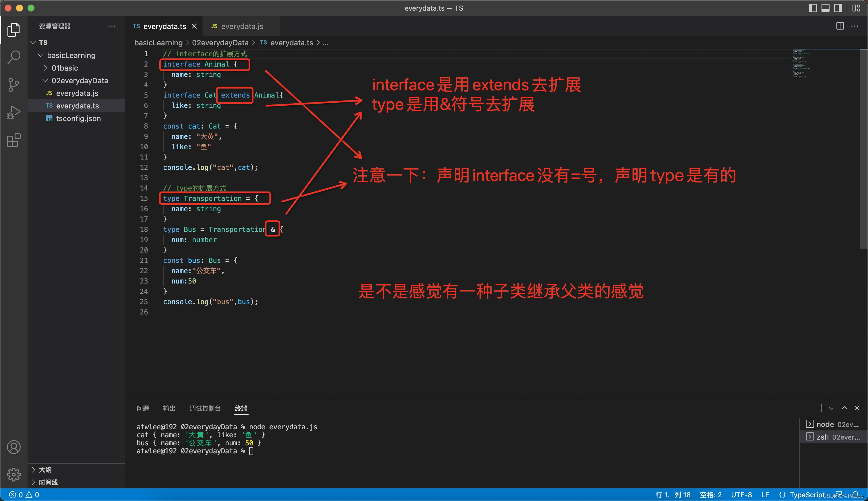The width and height of the screenshot is (868, 501).
Task: Click the TypeScript language mode selector
Action: tap(807, 495)
